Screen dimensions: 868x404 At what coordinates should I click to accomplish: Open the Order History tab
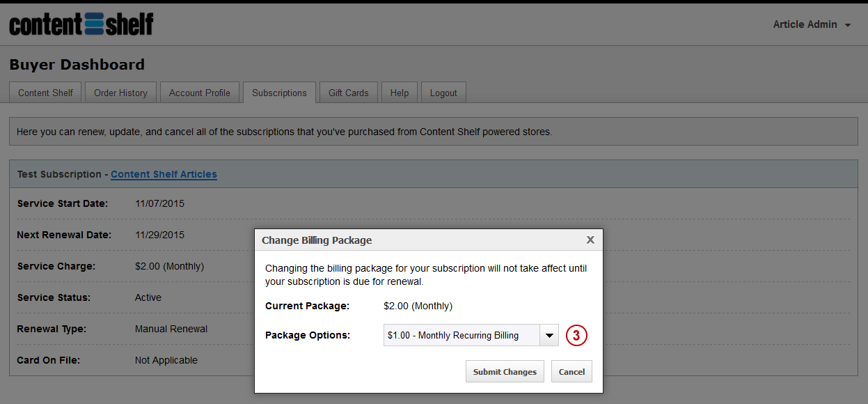point(120,93)
